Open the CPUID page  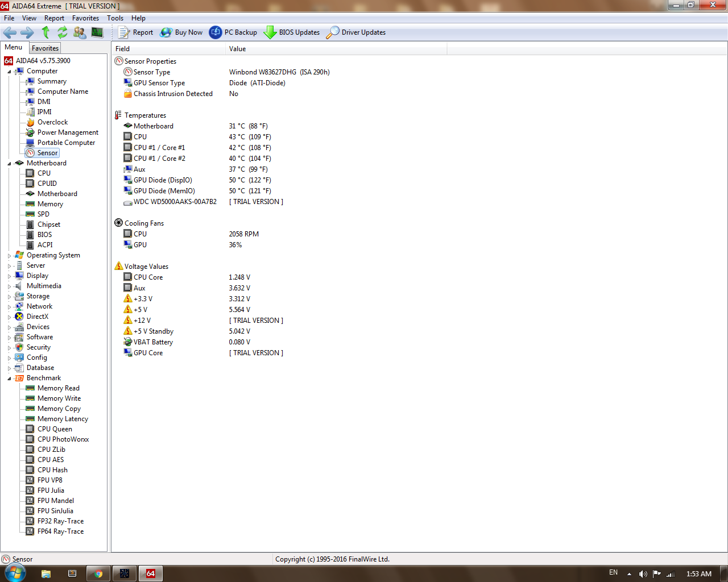(x=47, y=184)
